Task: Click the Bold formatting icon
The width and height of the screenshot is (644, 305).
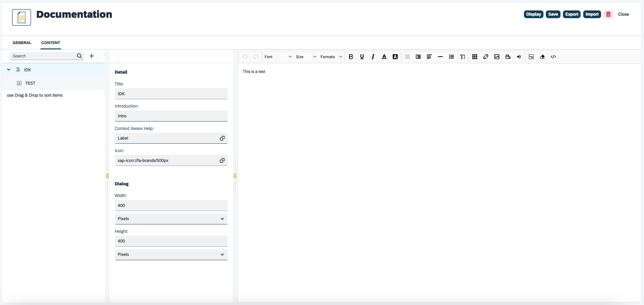Action: click(x=350, y=56)
